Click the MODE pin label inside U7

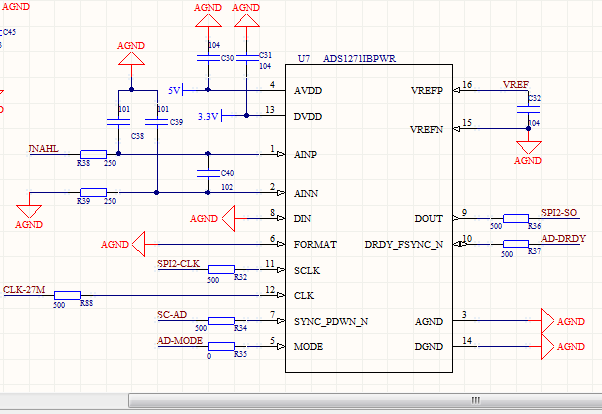point(308,347)
